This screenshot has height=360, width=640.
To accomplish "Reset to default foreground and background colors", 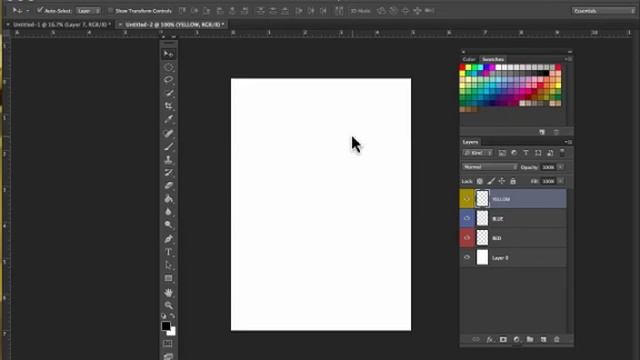I will pos(164,316).
